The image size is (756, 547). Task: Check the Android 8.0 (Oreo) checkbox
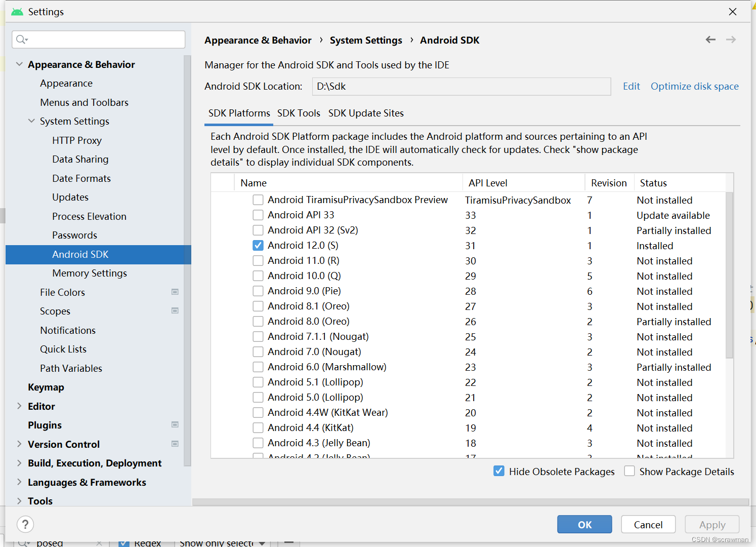tap(258, 321)
